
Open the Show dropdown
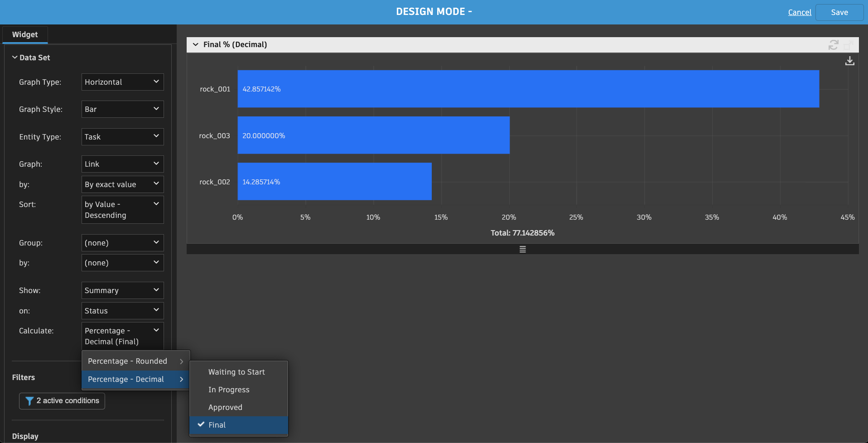[x=122, y=290]
